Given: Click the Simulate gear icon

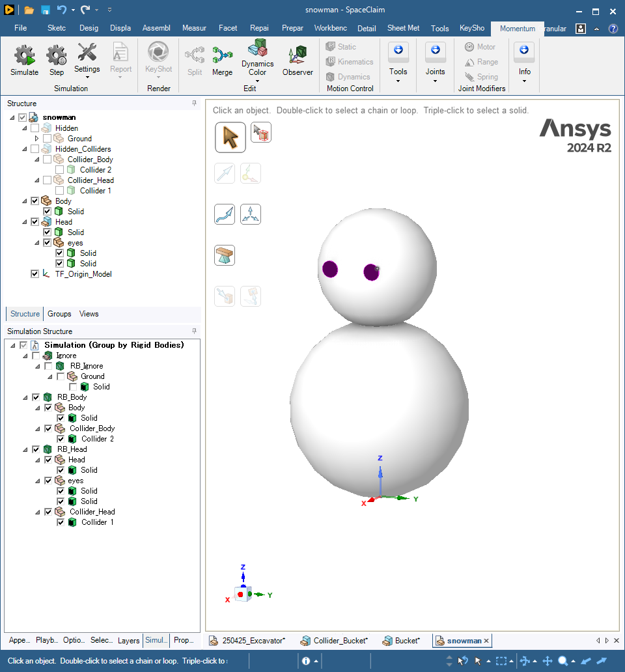Looking at the screenshot, I should point(24,55).
